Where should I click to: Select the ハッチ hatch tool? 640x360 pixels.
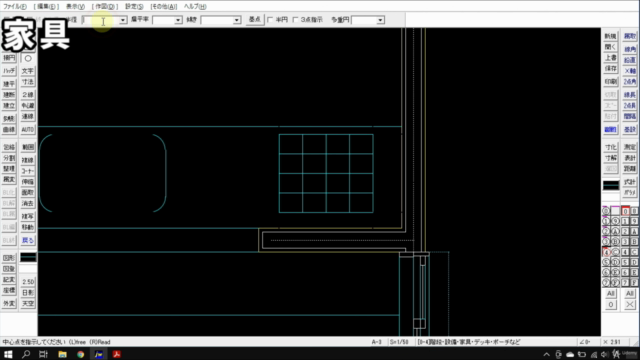pos(9,71)
